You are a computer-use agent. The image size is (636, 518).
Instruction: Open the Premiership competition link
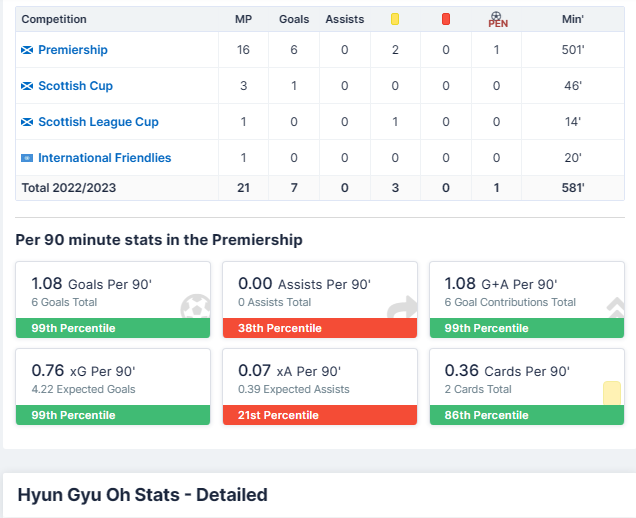[73, 50]
